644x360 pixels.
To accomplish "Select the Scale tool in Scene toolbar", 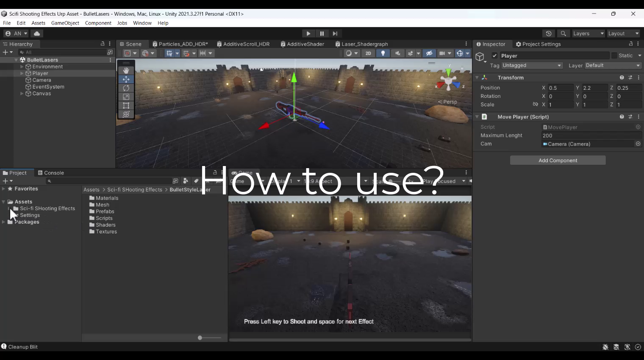I will tap(126, 97).
